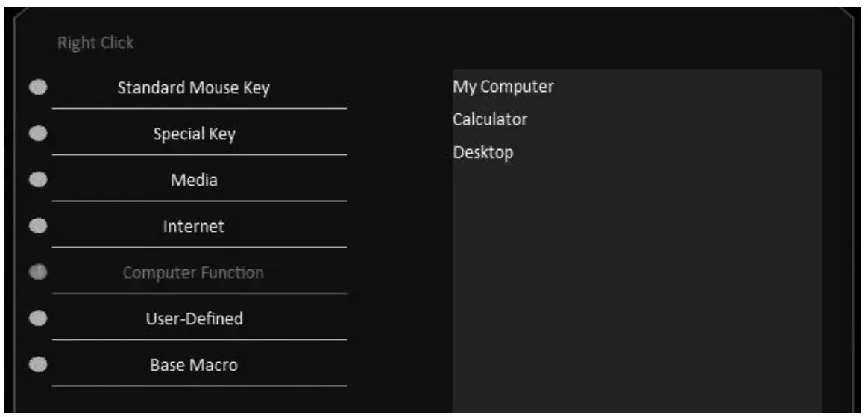The image size is (868, 417).
Task: Choose the Media radio dot
Action: point(38,180)
